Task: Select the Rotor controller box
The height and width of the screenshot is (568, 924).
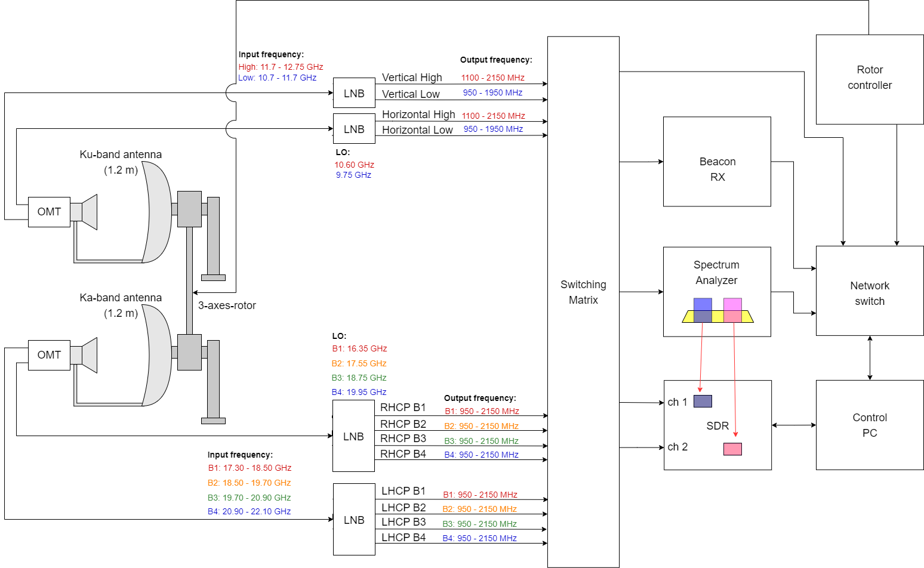Action: click(x=870, y=79)
